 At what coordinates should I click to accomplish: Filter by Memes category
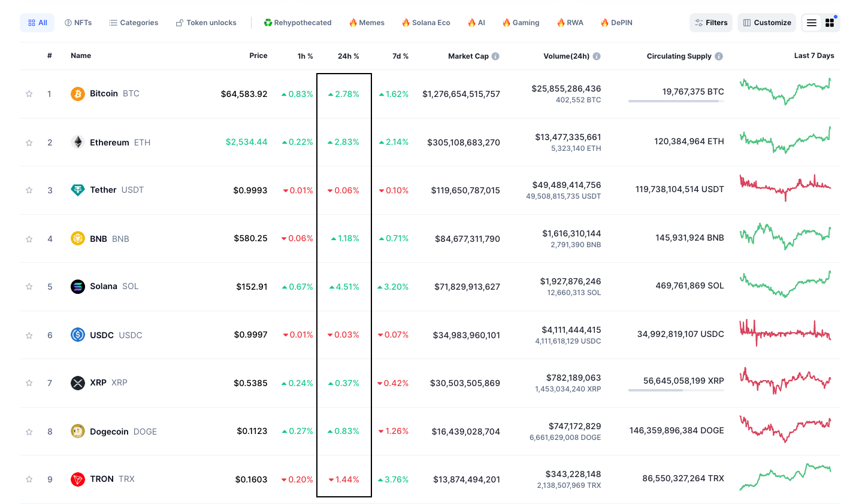367,23
